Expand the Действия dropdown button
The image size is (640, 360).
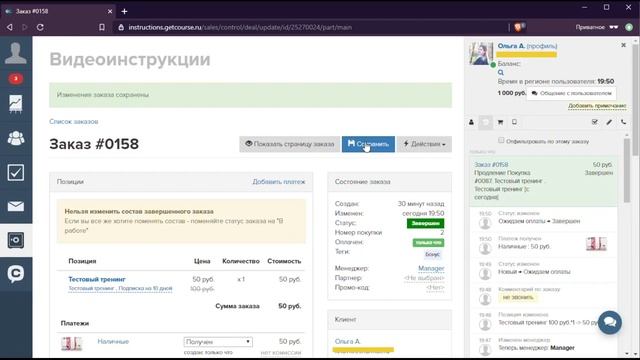pyautogui.click(x=424, y=144)
